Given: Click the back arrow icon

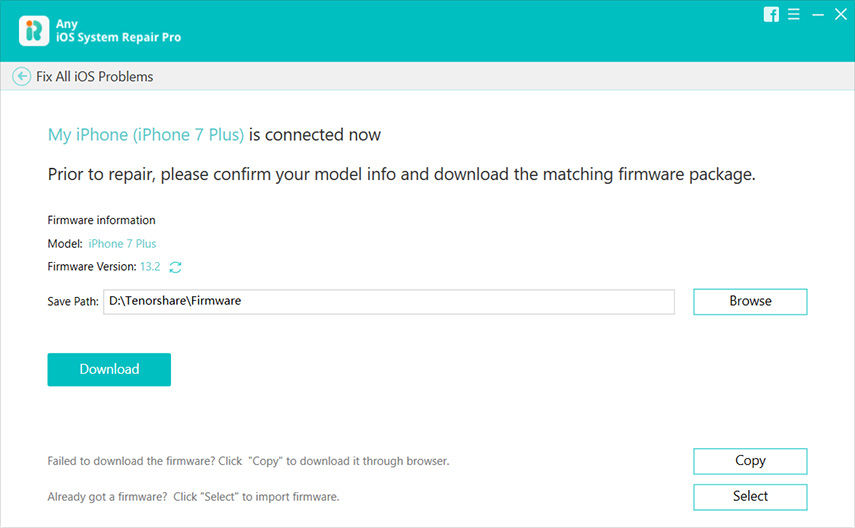Looking at the screenshot, I should point(21,76).
